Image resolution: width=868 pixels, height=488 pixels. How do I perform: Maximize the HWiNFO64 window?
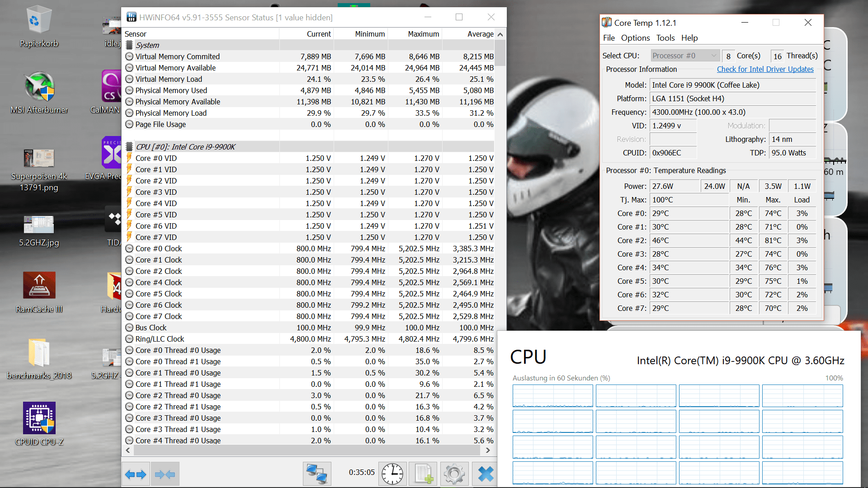[x=459, y=17]
